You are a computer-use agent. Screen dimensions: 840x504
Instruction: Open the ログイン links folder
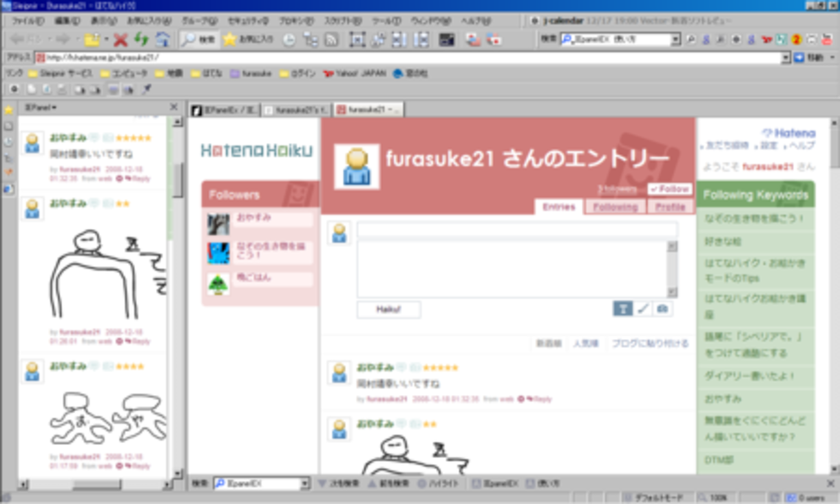coord(297,74)
